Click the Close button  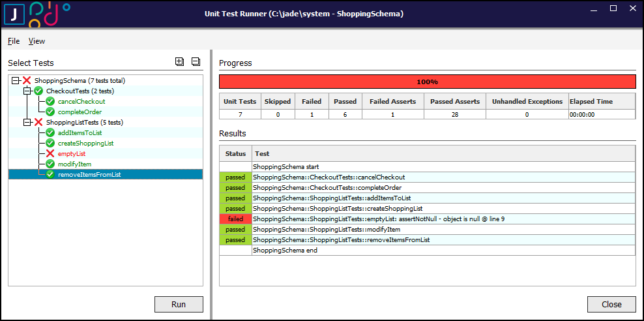click(x=611, y=305)
